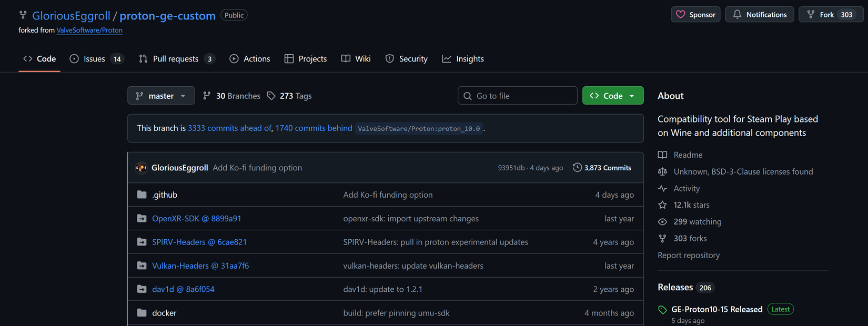Open commit openxr-sdk: import upstream changes
868x326 pixels.
pyautogui.click(x=411, y=218)
